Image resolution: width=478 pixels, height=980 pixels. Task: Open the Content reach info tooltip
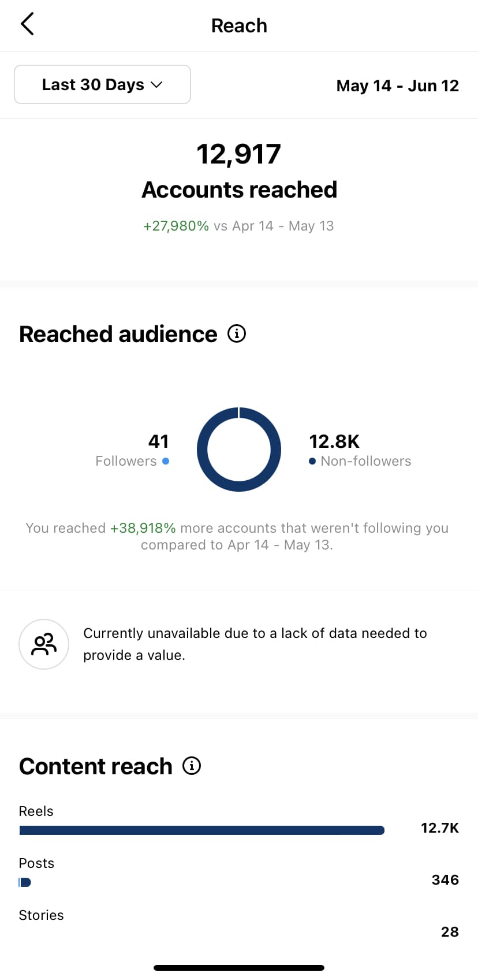[192, 765]
